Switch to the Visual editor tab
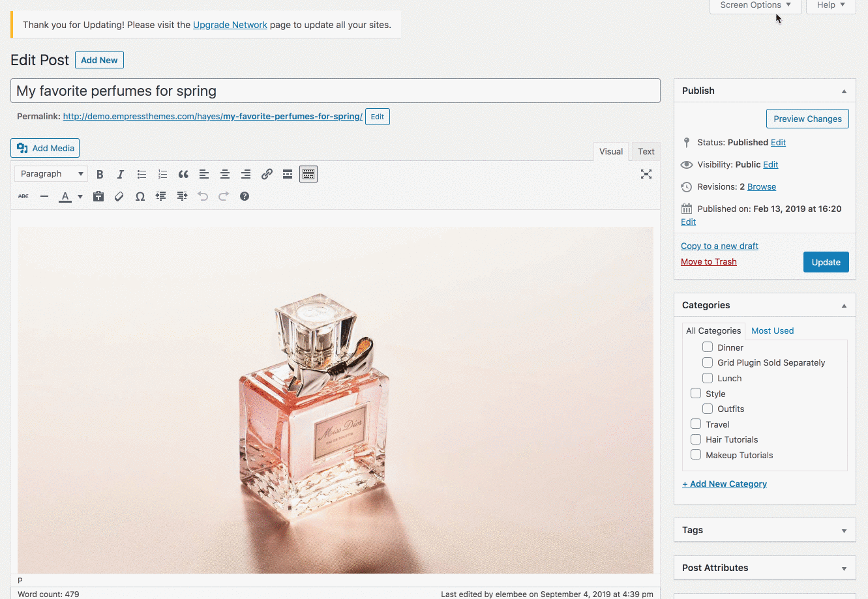868x599 pixels. (x=611, y=152)
